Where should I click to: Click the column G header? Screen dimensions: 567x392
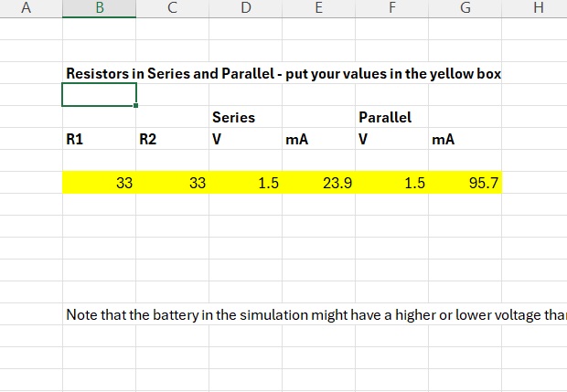tap(465, 9)
